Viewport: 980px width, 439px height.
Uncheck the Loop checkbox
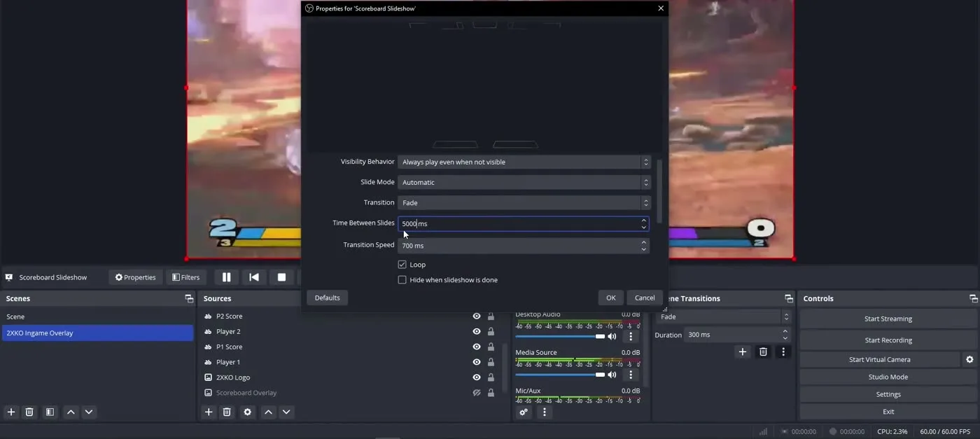pyautogui.click(x=402, y=265)
